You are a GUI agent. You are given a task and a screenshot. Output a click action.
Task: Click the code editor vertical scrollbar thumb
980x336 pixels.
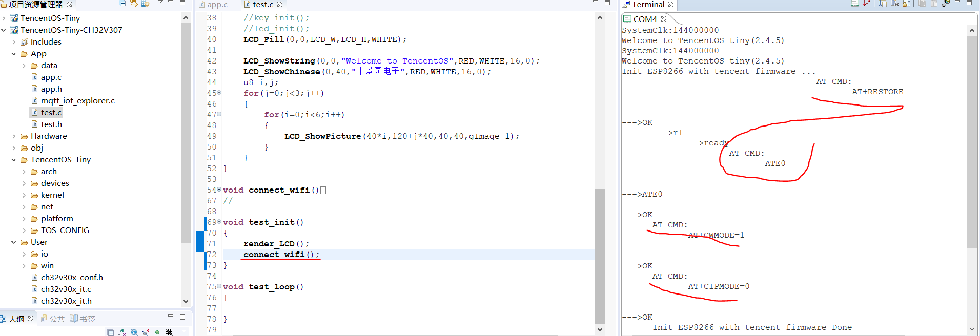600,256
